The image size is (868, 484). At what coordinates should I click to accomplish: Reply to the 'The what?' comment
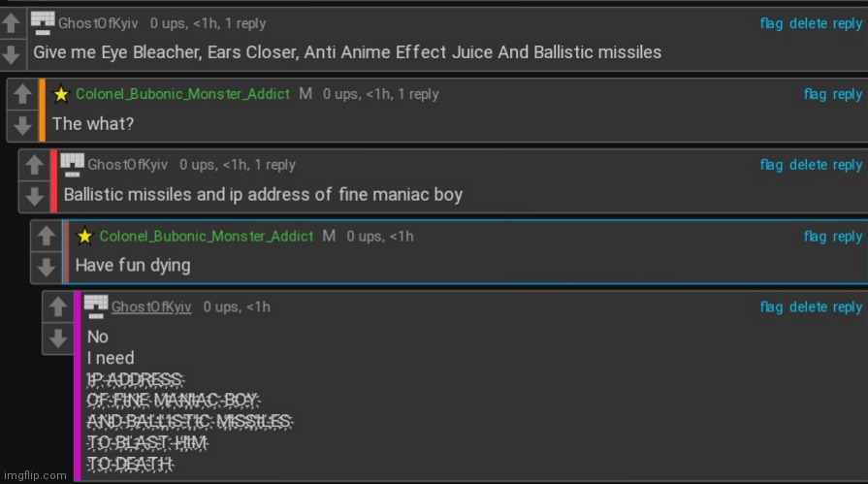point(848,94)
